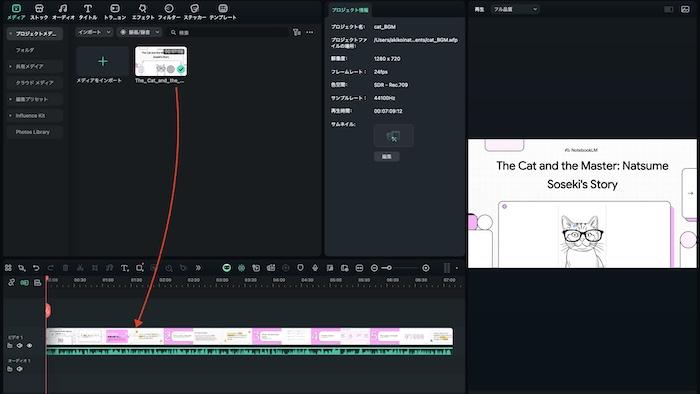Open the オーディオ tab
Viewport: 700px width, 394px height.
63,12
